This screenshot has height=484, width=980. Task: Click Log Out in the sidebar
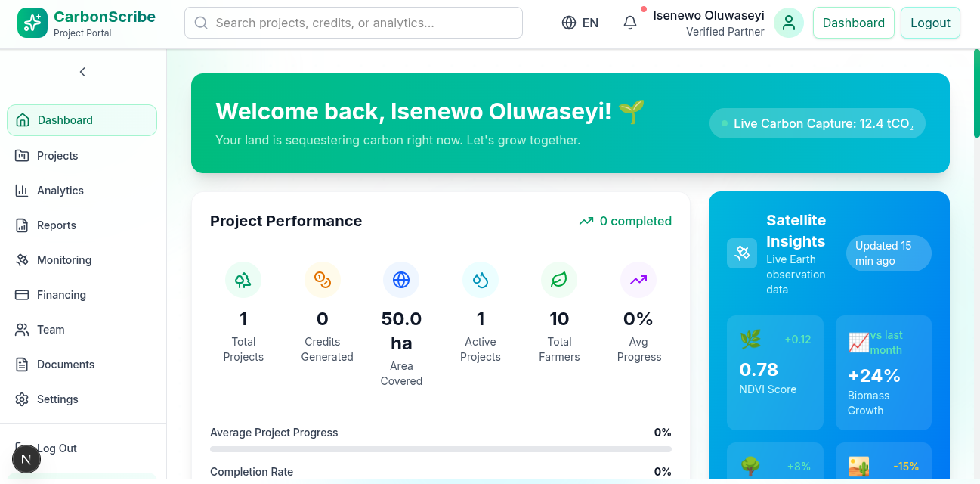tap(83, 448)
